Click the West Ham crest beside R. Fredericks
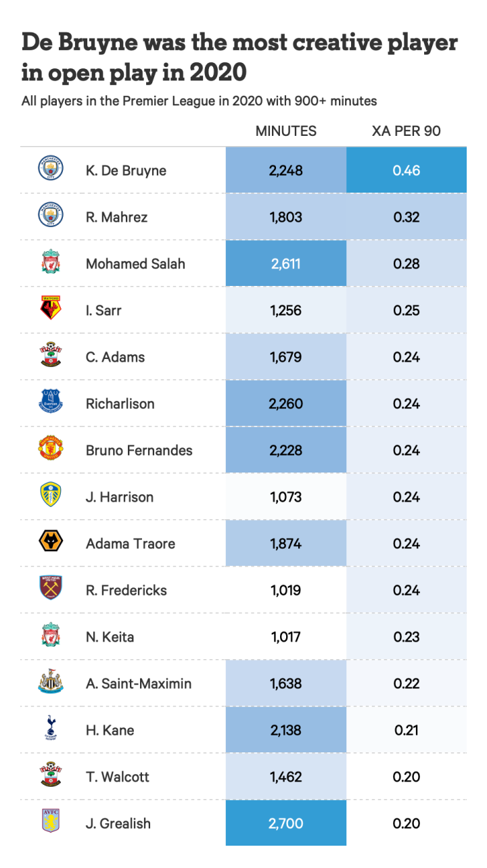 [x=51, y=590]
